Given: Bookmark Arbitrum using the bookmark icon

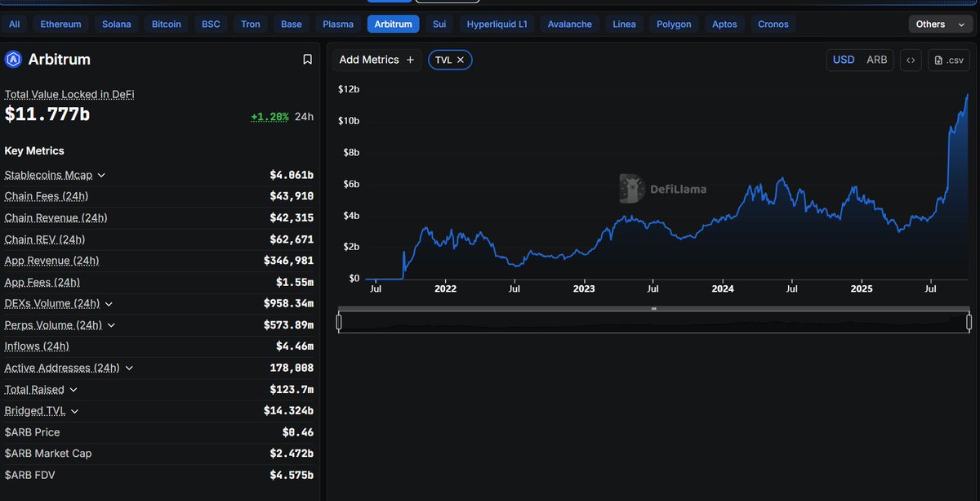Looking at the screenshot, I should 307,58.
